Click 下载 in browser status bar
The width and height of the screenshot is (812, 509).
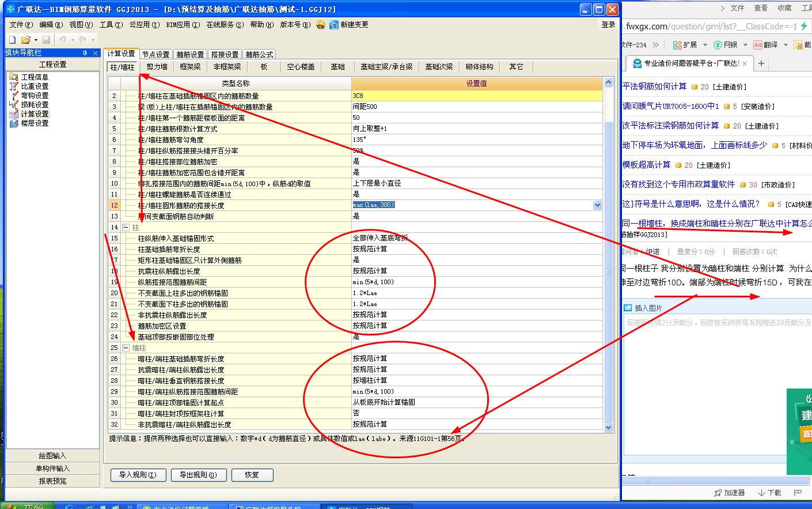[770, 493]
